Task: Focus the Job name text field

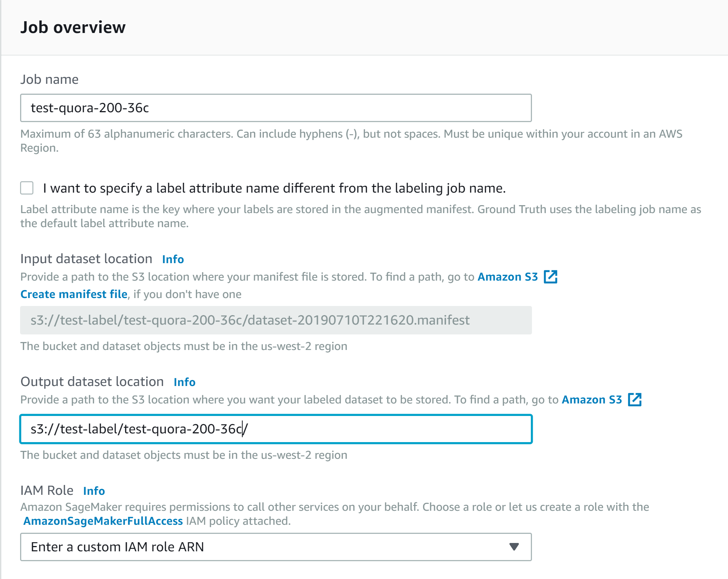Action: tap(276, 108)
